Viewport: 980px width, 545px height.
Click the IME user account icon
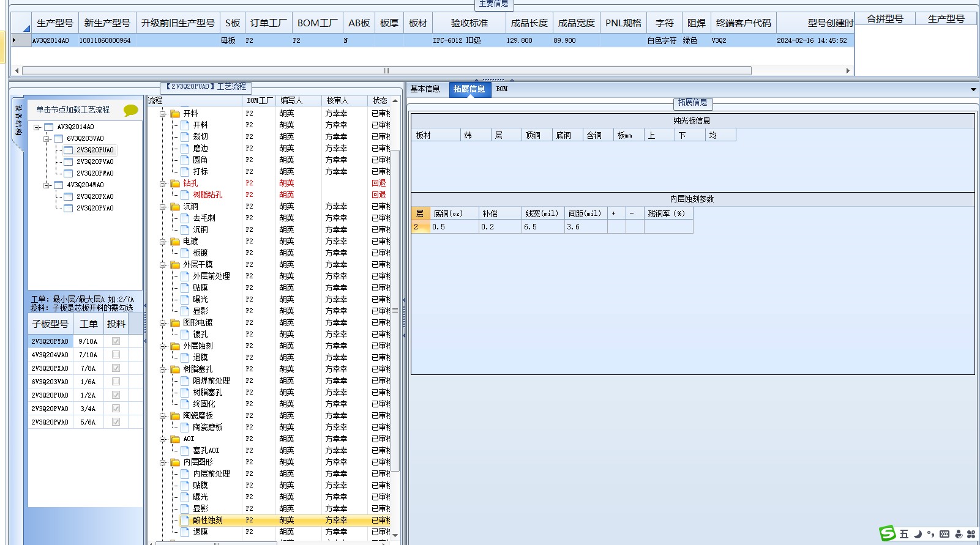pos(959,534)
